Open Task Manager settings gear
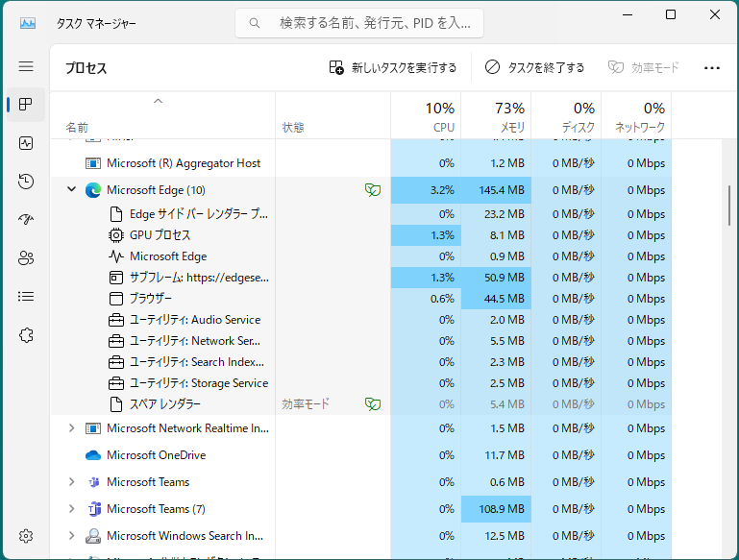Image resolution: width=739 pixels, height=560 pixels. [x=26, y=536]
